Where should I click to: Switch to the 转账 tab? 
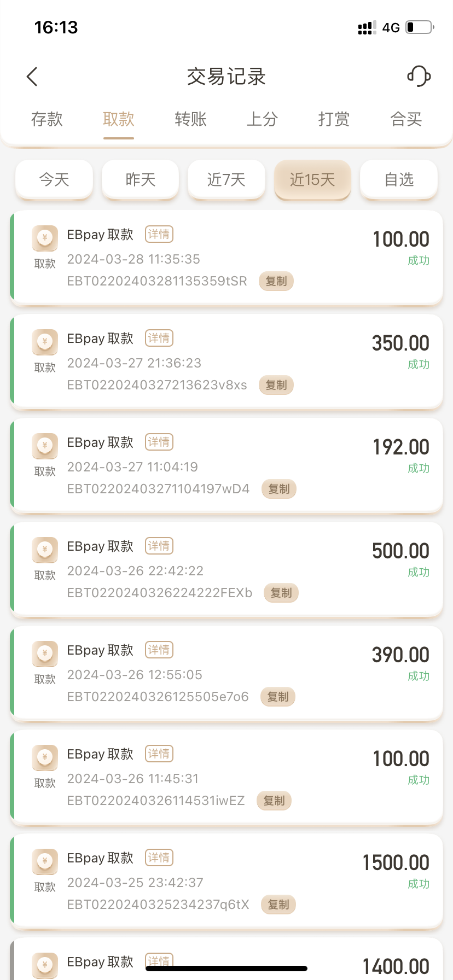point(190,119)
